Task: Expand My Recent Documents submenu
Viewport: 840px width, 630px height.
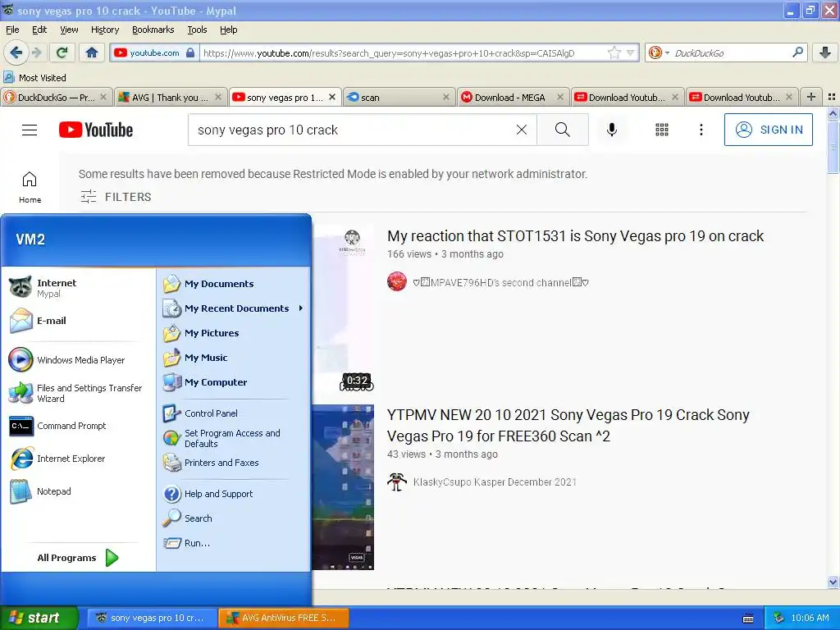Action: pyautogui.click(x=234, y=308)
